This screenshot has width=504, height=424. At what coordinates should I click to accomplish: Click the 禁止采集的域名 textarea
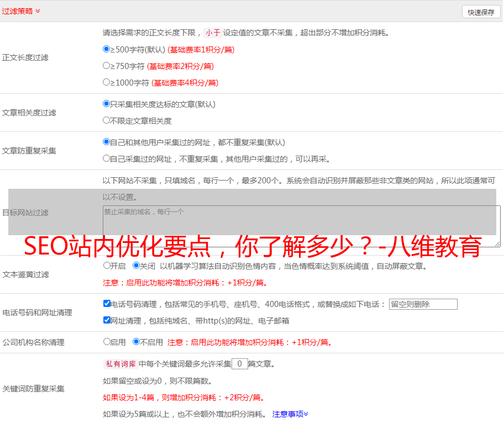(x=302, y=226)
